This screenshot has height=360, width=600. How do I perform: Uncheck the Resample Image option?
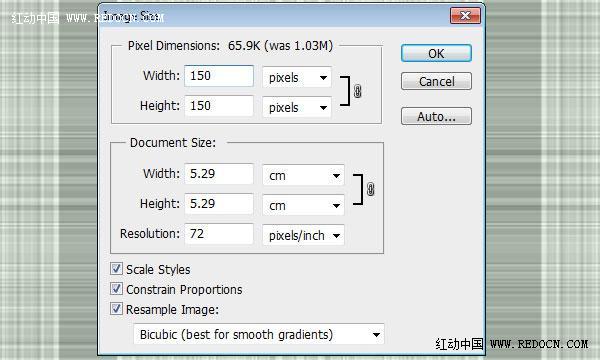point(116,308)
